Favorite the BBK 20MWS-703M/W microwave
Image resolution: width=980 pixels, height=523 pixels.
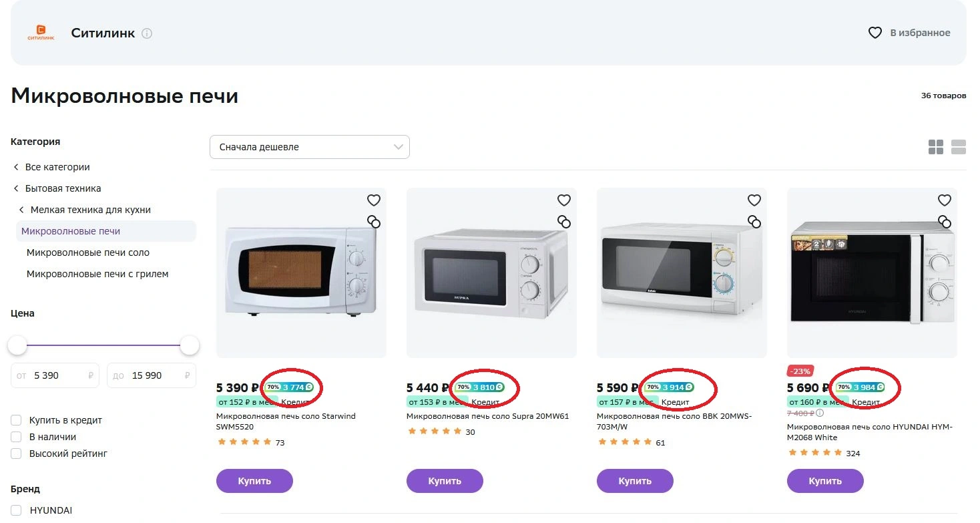[754, 200]
